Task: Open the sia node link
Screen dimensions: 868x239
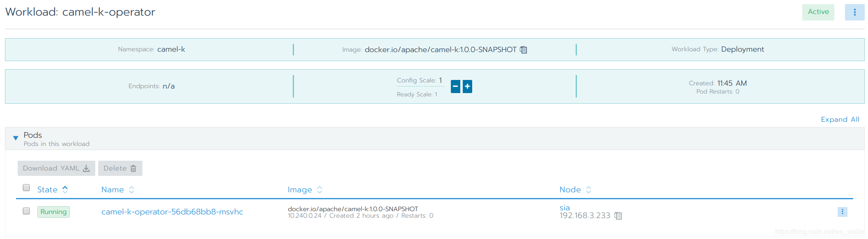Action: [565, 208]
